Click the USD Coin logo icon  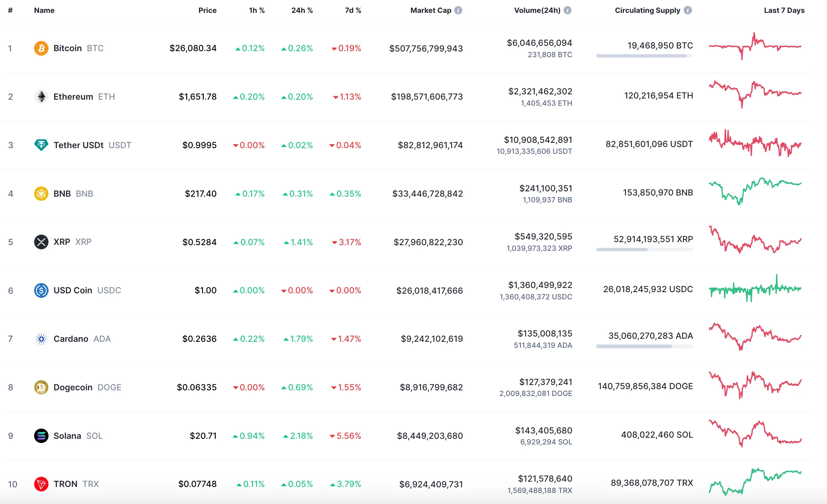41,290
